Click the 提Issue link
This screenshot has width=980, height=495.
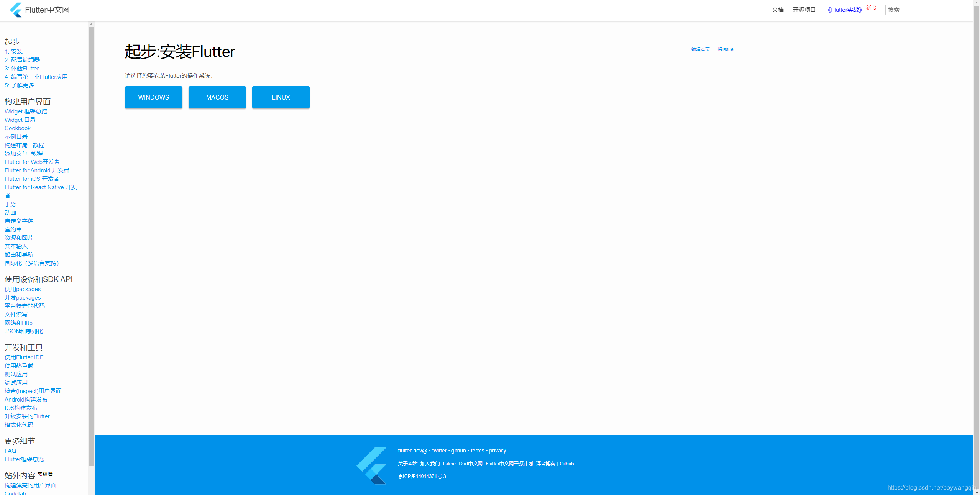726,49
